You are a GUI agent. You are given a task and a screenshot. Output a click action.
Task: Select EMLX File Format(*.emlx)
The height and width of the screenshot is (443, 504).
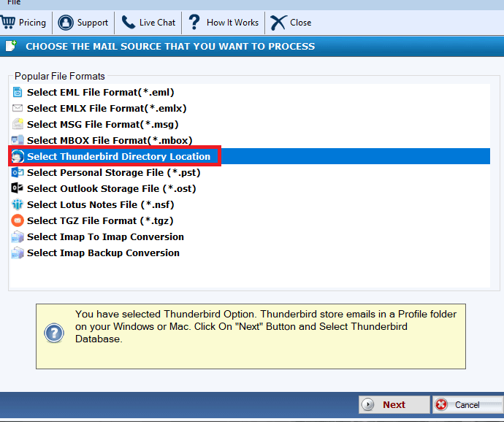coord(107,108)
